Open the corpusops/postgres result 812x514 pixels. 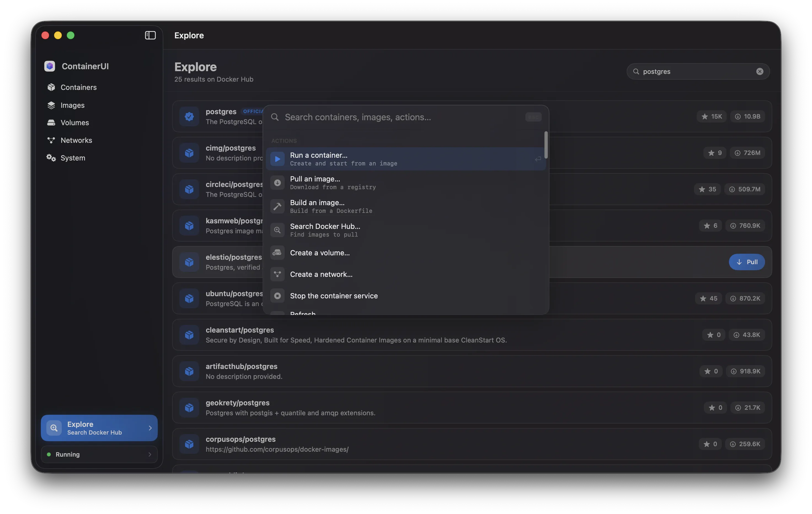click(x=472, y=444)
